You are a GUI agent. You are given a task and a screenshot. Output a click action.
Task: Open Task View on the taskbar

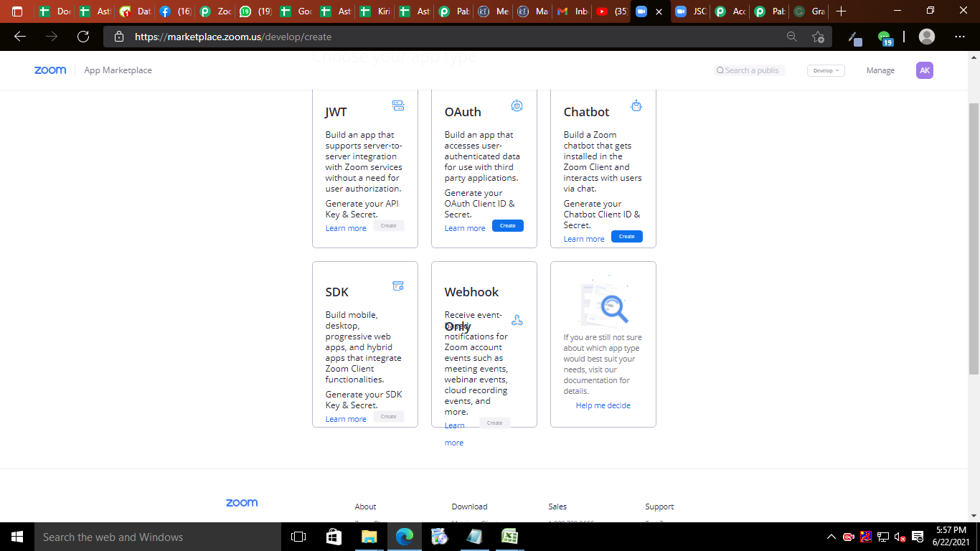click(298, 537)
